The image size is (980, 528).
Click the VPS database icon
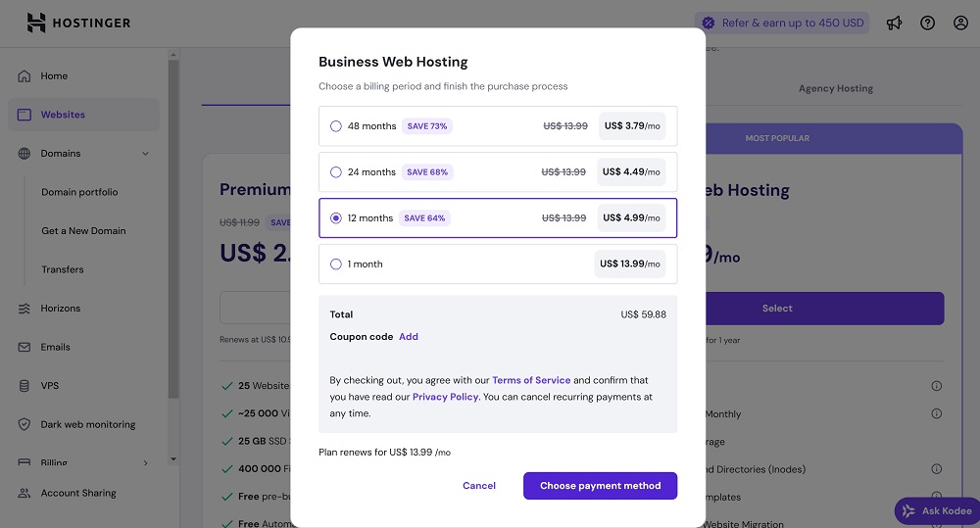(x=24, y=386)
